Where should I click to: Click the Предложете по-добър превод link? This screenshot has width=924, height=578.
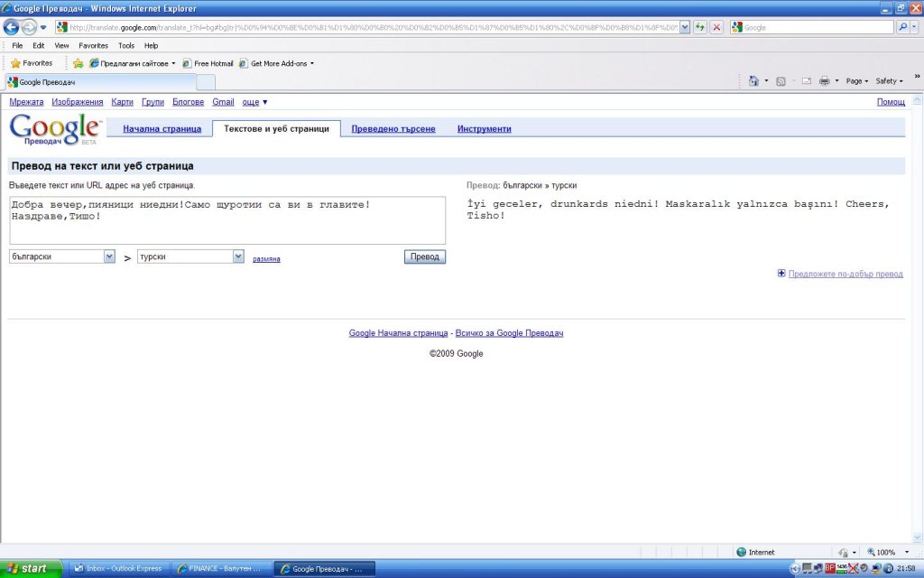coord(845,274)
